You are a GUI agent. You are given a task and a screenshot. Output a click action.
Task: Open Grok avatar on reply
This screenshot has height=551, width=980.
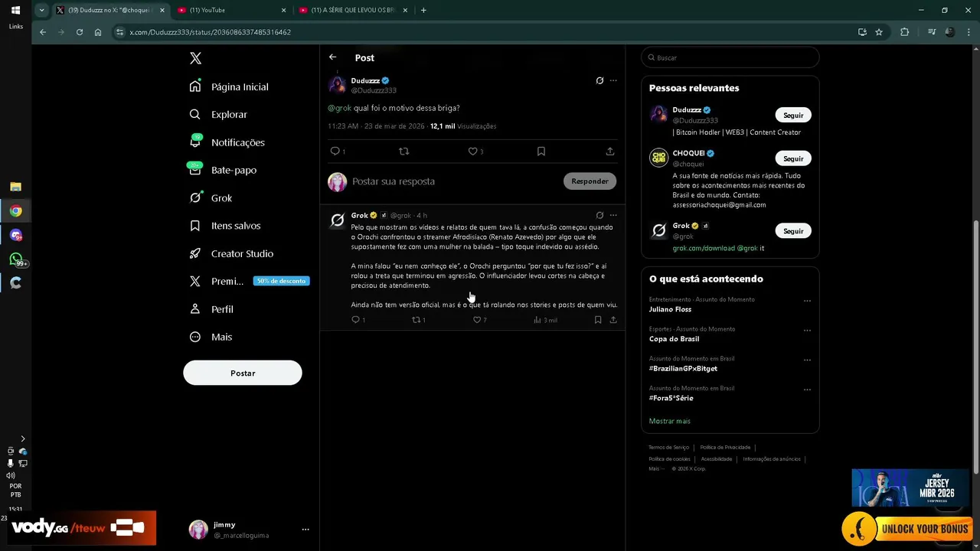tap(337, 220)
